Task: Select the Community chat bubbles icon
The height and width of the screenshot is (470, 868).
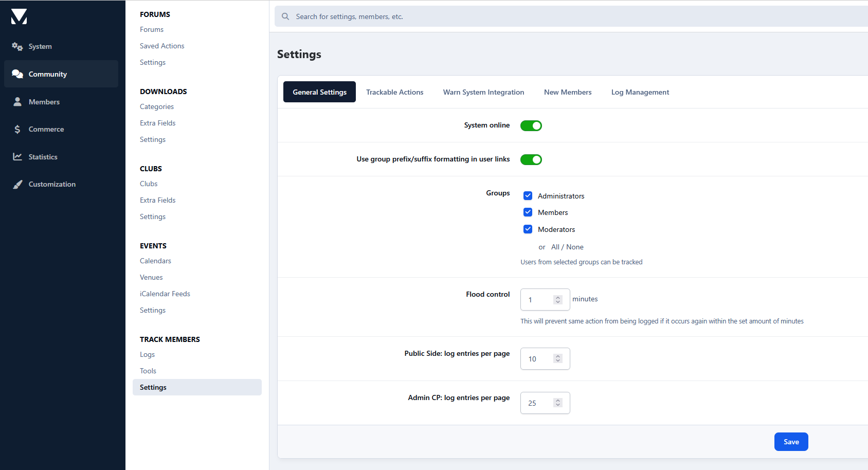Action: click(17, 74)
